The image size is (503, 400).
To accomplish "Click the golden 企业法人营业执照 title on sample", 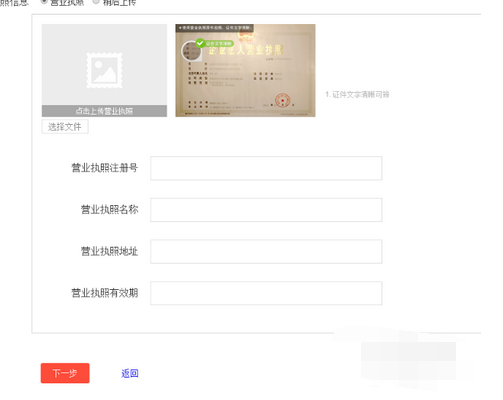I will click(246, 50).
